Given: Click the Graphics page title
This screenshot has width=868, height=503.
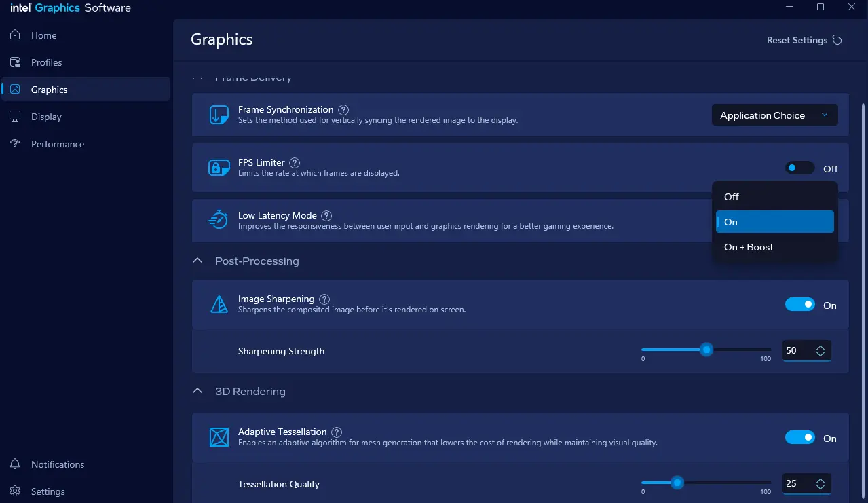Looking at the screenshot, I should click(222, 39).
